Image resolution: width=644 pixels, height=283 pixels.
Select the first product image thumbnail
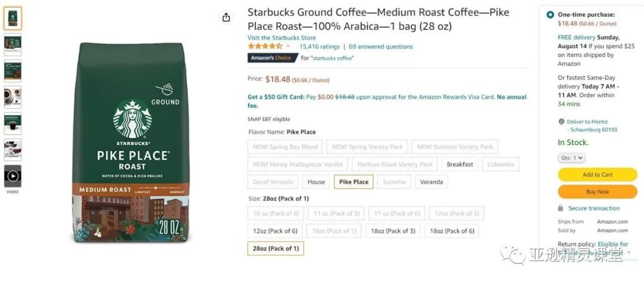pos(13,19)
